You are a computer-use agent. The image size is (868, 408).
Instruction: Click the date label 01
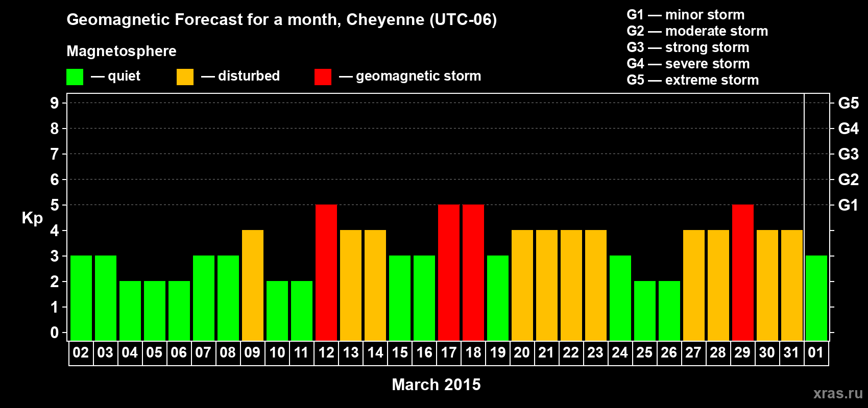(x=816, y=352)
